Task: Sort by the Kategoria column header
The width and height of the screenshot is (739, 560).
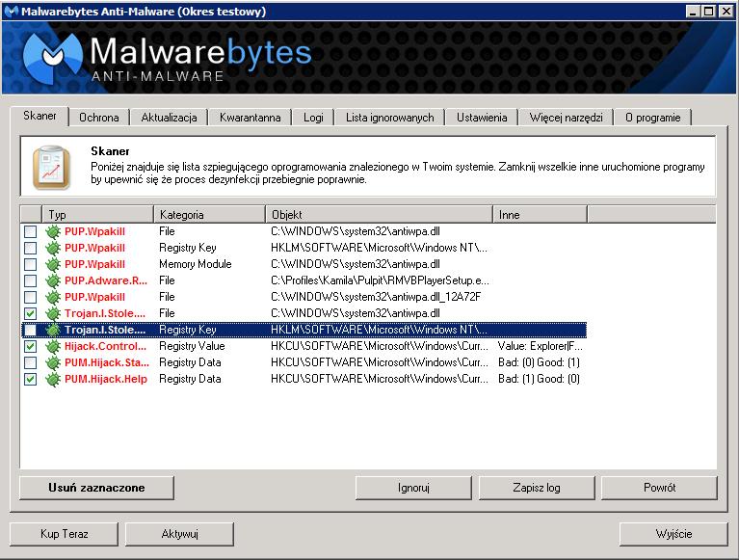Action: [210, 215]
